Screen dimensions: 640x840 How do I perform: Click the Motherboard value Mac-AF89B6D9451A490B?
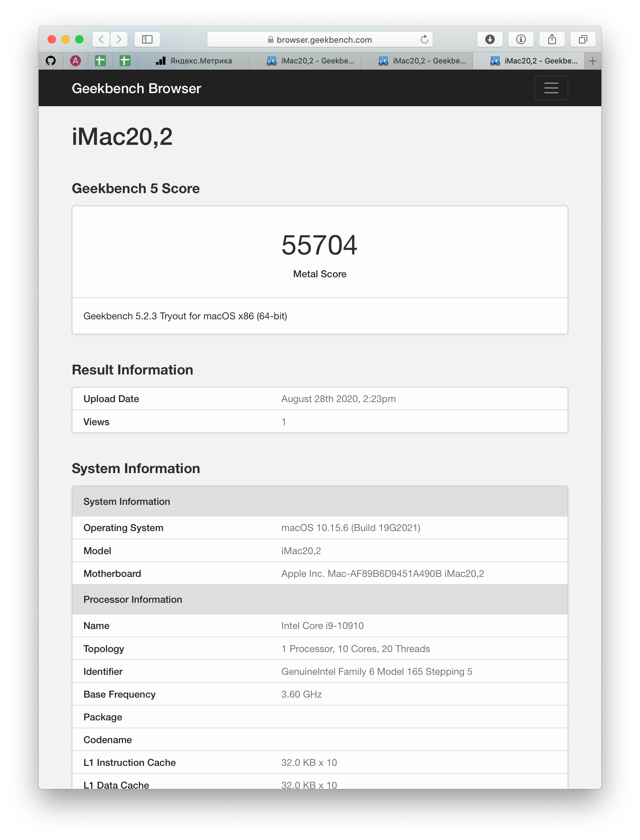[x=382, y=574]
